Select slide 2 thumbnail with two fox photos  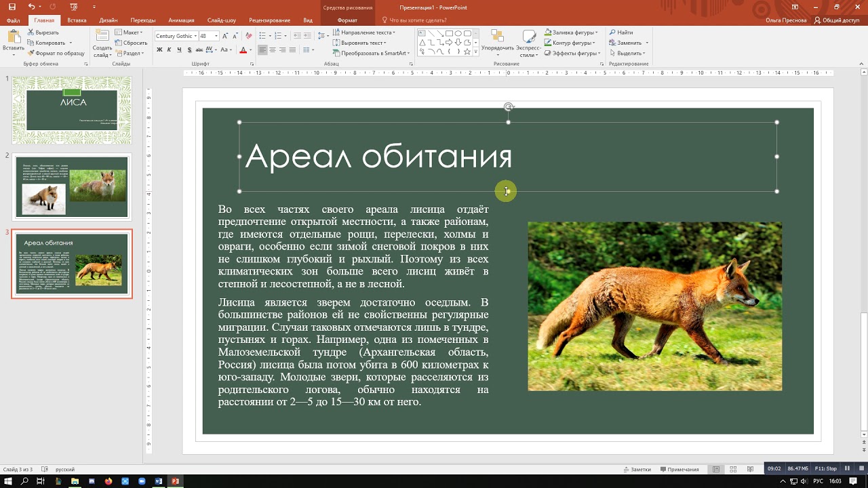tap(72, 186)
